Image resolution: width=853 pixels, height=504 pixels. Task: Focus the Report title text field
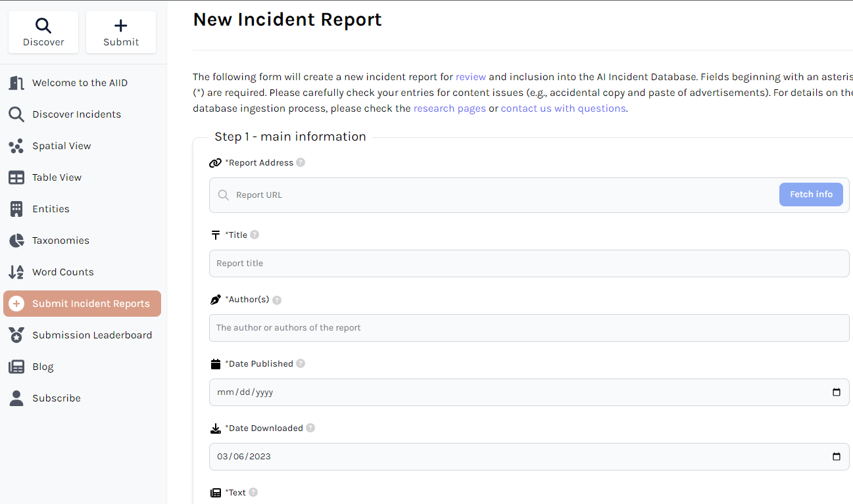(529, 263)
